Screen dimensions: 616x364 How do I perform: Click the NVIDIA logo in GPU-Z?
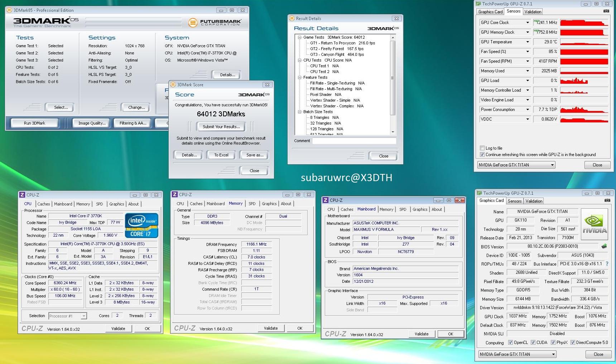point(595,224)
